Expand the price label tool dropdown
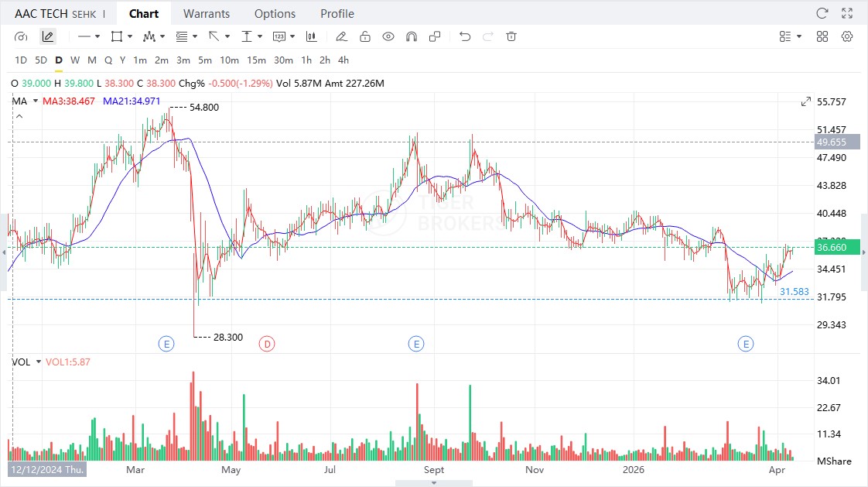This screenshot has height=487, width=868. click(292, 36)
